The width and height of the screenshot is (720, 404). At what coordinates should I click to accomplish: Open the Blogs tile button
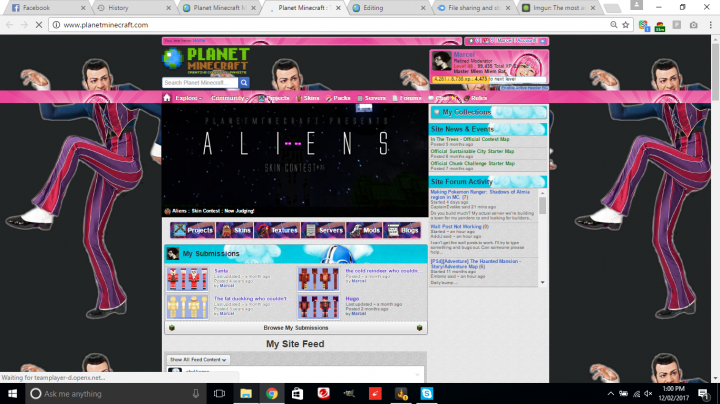[x=402, y=230]
